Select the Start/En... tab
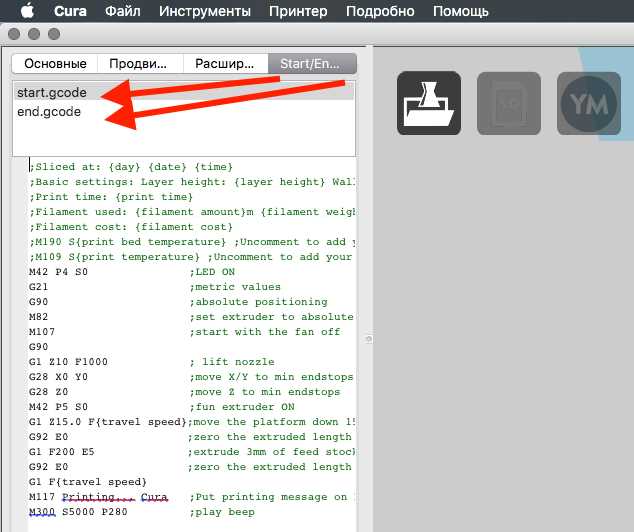This screenshot has width=634, height=532. pyautogui.click(x=312, y=63)
